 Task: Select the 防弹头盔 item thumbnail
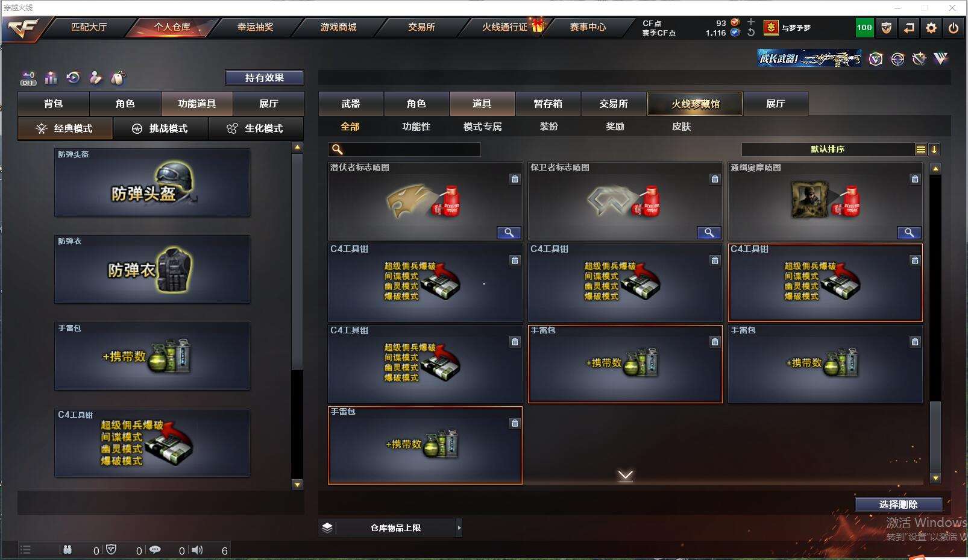[152, 183]
